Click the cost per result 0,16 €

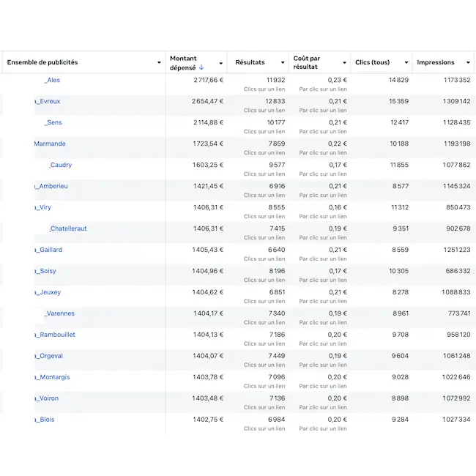pyautogui.click(x=338, y=208)
